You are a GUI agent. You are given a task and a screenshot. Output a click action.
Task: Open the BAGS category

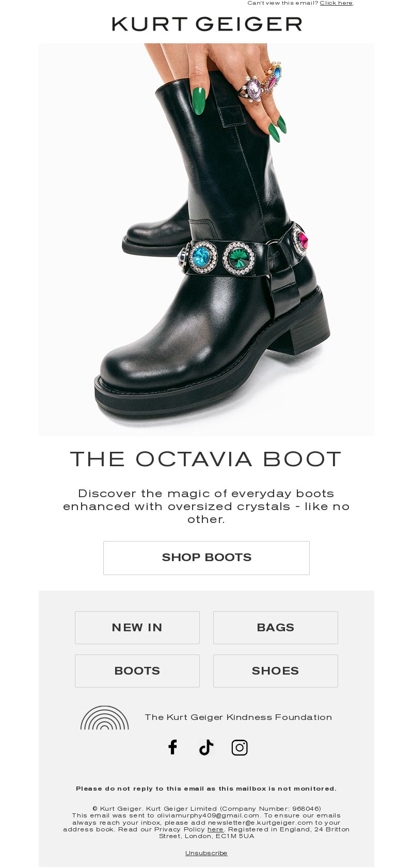[276, 628]
